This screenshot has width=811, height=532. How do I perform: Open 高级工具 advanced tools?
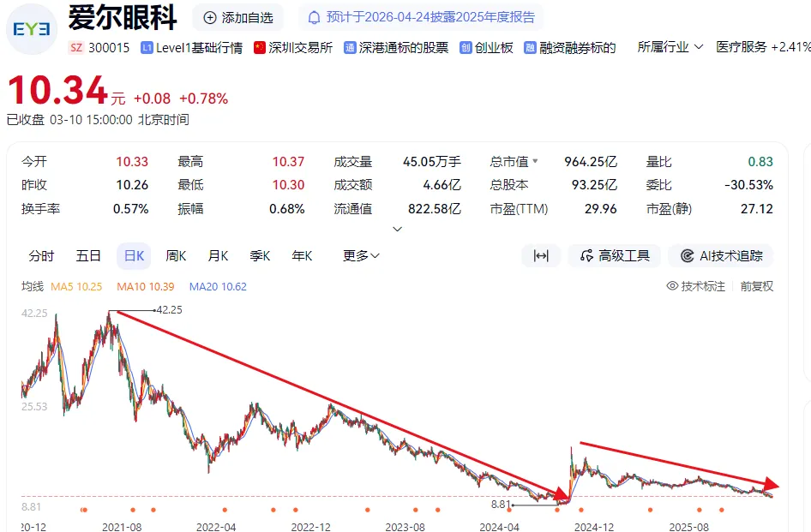tap(615, 256)
